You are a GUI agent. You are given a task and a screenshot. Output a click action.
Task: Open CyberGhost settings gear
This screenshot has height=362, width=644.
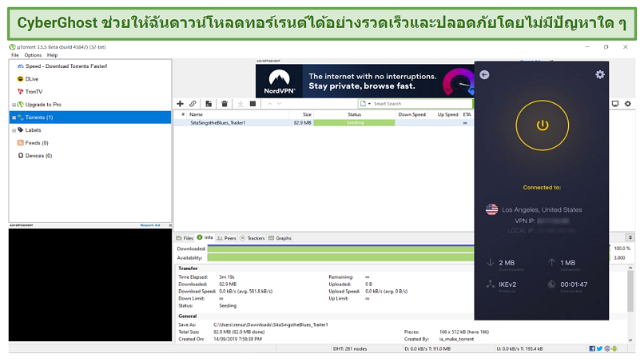point(599,74)
